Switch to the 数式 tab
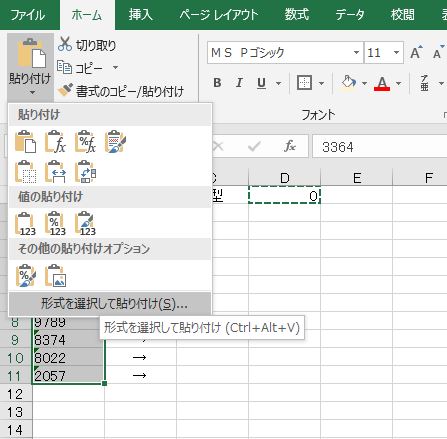Screen dimensions: 447x439 (x=297, y=15)
